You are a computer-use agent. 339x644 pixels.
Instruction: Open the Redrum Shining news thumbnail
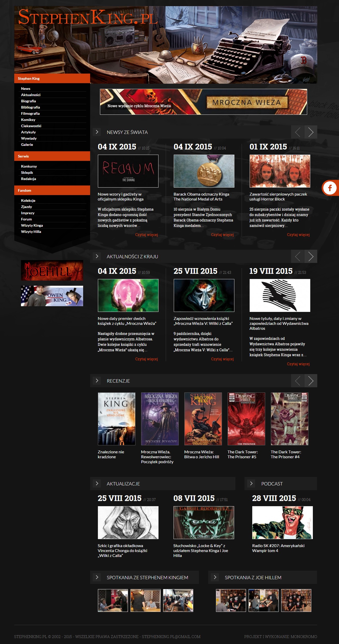128,171
